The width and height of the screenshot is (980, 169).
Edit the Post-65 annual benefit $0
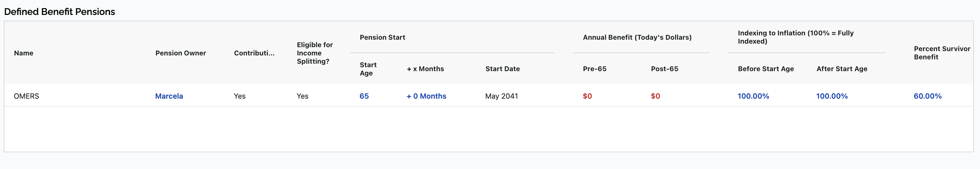655,96
